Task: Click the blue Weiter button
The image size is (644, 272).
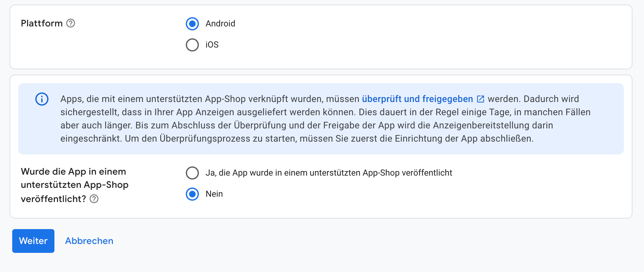Action: tap(33, 241)
